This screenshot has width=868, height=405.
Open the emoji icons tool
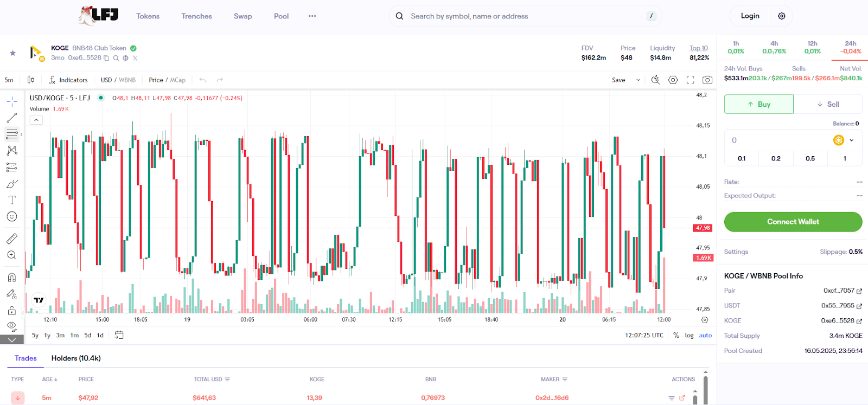[12, 216]
